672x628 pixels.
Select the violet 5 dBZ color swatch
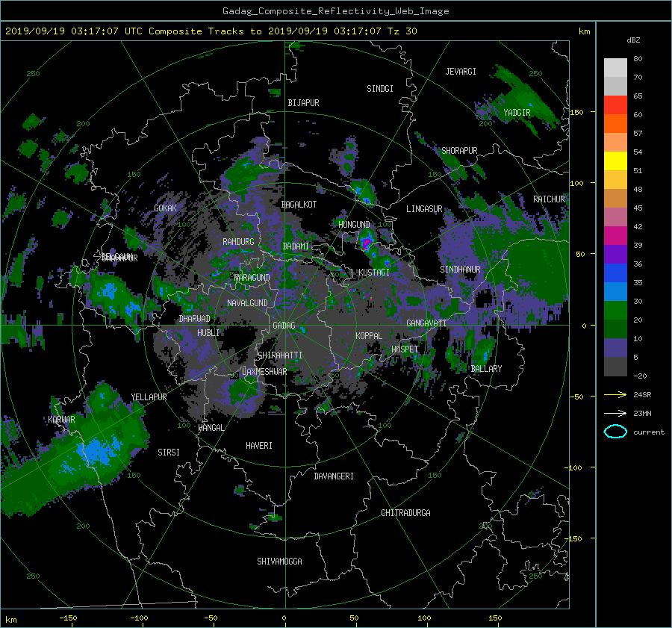pos(615,348)
